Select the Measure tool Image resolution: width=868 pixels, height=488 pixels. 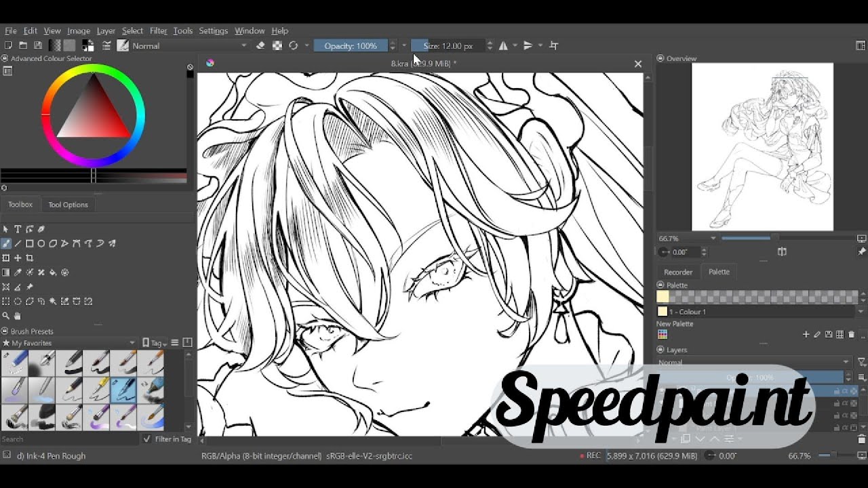[18, 287]
